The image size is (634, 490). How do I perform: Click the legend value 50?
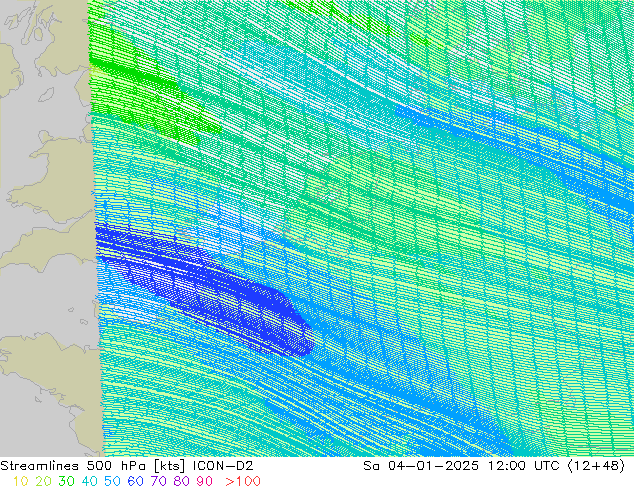[112, 481]
